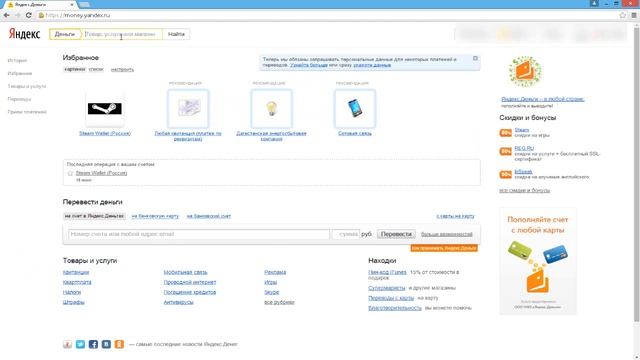Click the Перевести transfer button

[396, 234]
